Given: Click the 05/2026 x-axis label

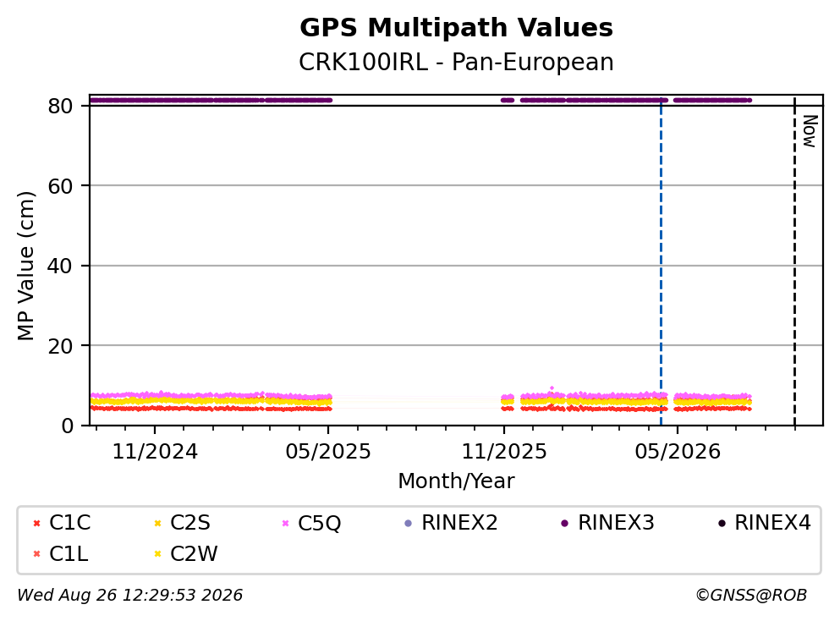Looking at the screenshot, I should 678,452.
